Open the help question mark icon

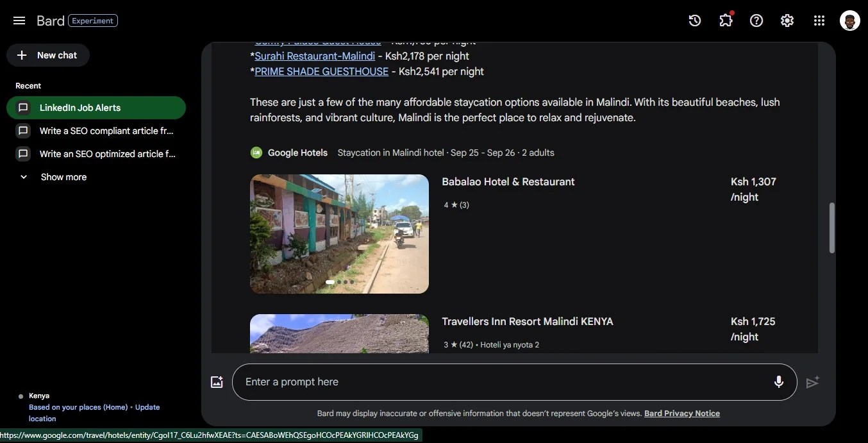(756, 21)
